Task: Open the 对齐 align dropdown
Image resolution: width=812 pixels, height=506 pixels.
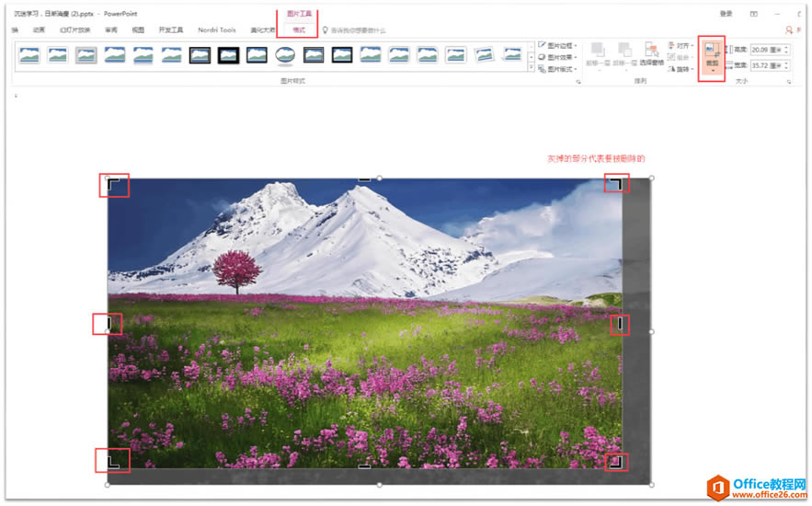Action: [681, 46]
